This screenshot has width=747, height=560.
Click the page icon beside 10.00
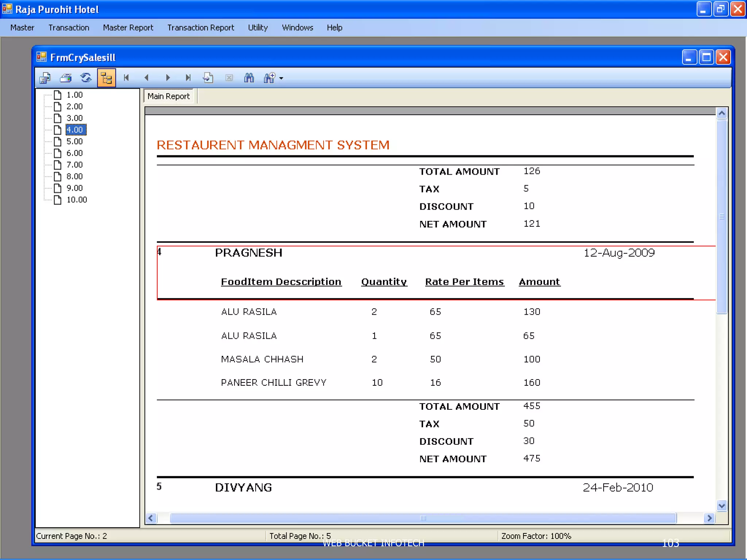point(58,200)
